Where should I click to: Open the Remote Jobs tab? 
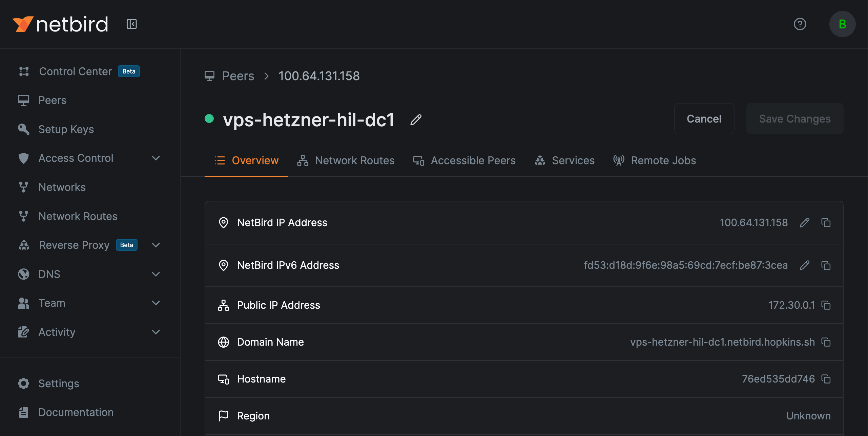(x=654, y=160)
